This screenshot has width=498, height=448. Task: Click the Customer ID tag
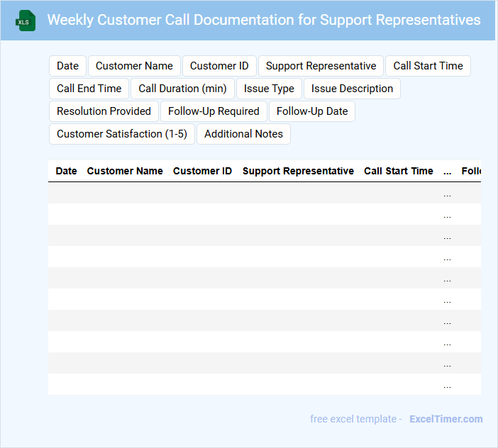coord(219,66)
